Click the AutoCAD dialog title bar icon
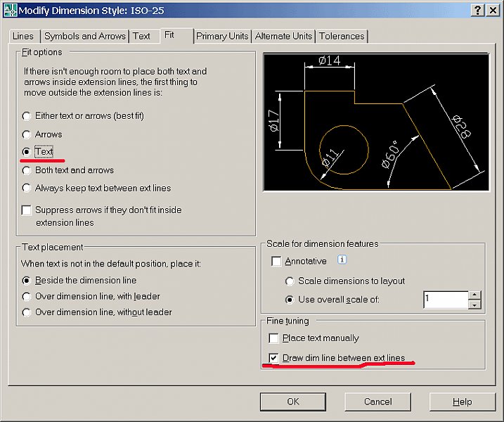504x422 pixels. tap(10, 11)
